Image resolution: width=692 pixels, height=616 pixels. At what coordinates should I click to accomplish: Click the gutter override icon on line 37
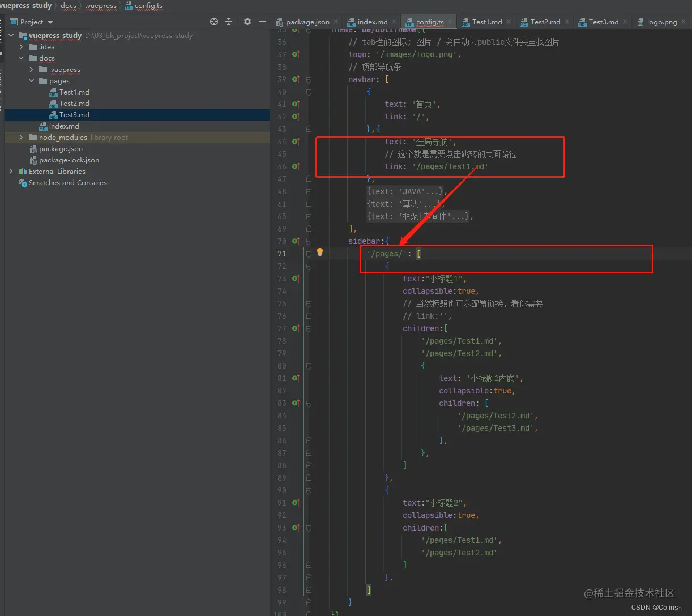click(x=295, y=54)
